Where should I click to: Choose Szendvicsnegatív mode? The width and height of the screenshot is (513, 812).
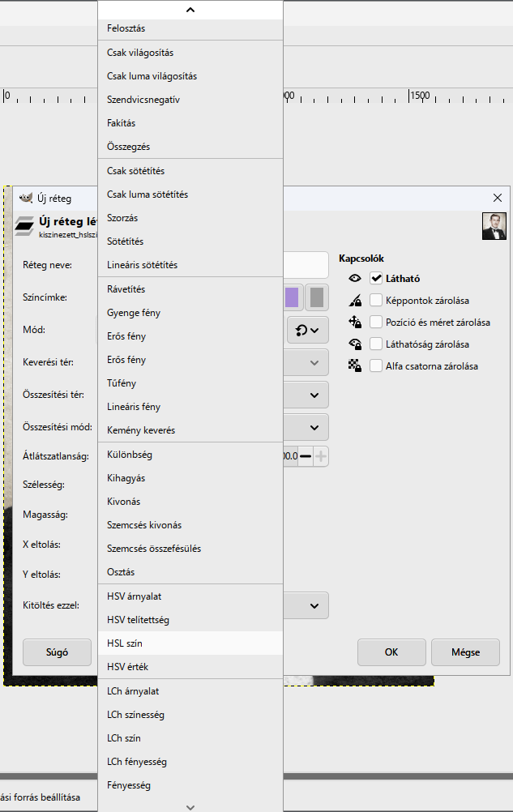[x=190, y=100]
